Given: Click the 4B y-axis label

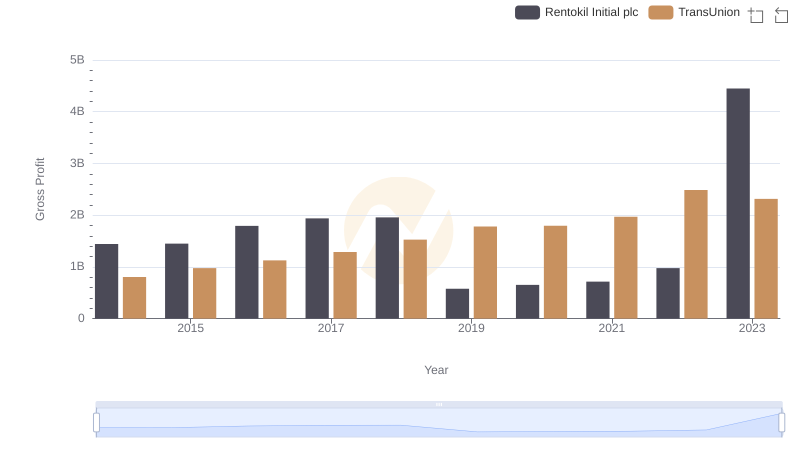Looking at the screenshot, I should 77,112.
